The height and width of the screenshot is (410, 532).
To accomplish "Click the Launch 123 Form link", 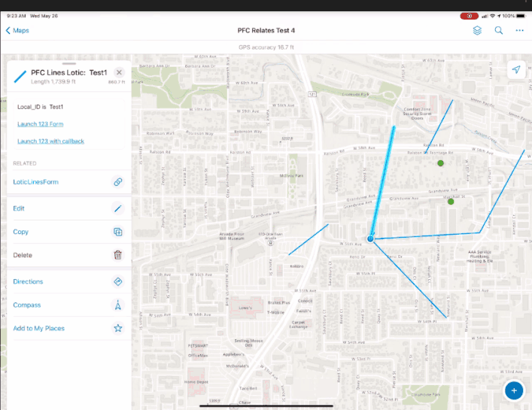I will 41,124.
